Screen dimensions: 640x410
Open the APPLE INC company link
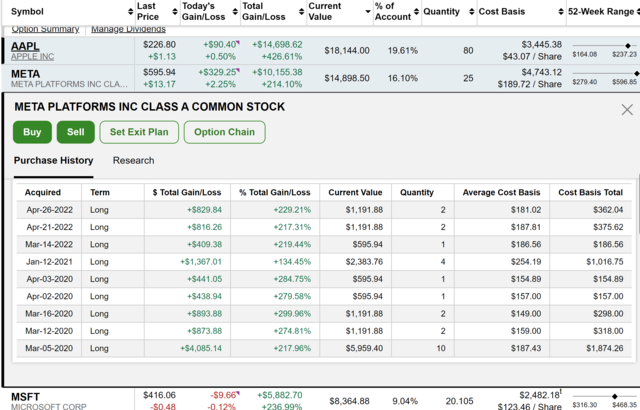click(x=32, y=57)
